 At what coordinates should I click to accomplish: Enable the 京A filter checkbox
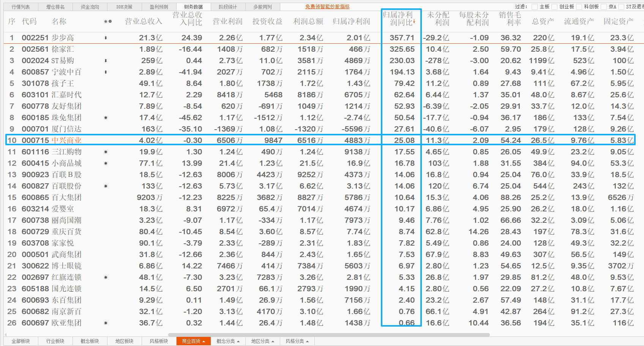604,7
